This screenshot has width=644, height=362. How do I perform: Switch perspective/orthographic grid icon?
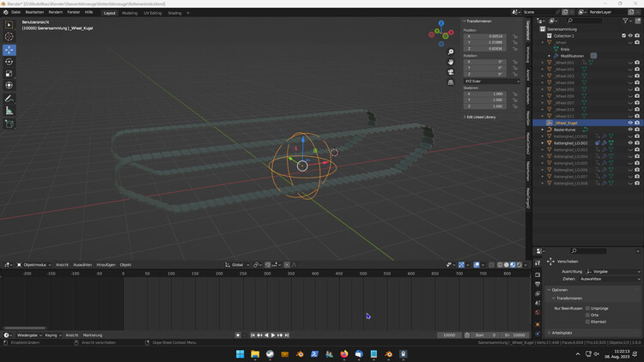pos(451,82)
